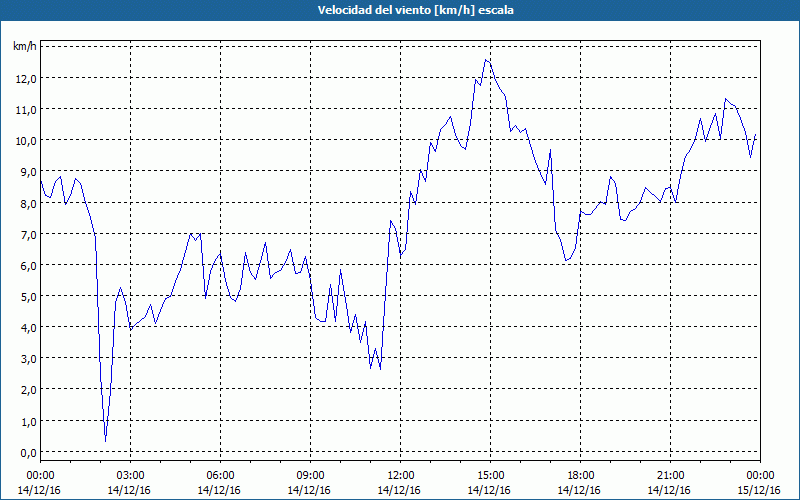Click the 11,0 y-axis label
The image size is (800, 500).
pos(27,110)
